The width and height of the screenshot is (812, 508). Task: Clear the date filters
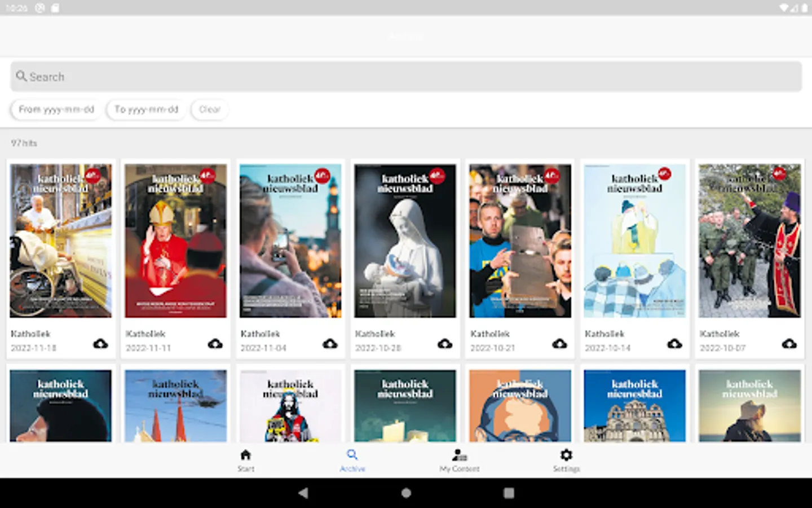[209, 110]
